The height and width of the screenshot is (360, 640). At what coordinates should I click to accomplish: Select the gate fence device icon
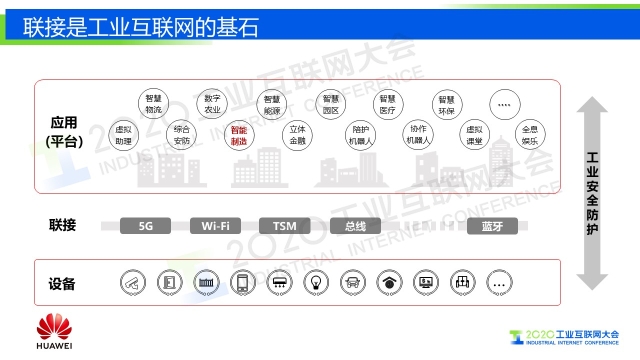point(207,282)
